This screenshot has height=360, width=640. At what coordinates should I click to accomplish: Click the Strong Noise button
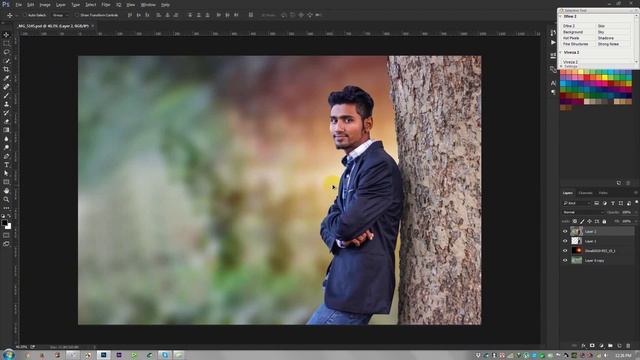613,44
